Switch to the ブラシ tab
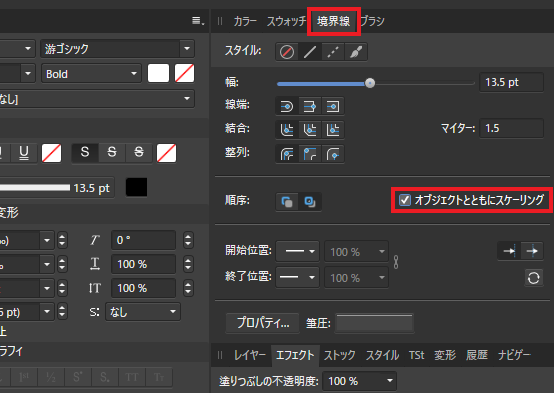The image size is (555, 393). [372, 21]
